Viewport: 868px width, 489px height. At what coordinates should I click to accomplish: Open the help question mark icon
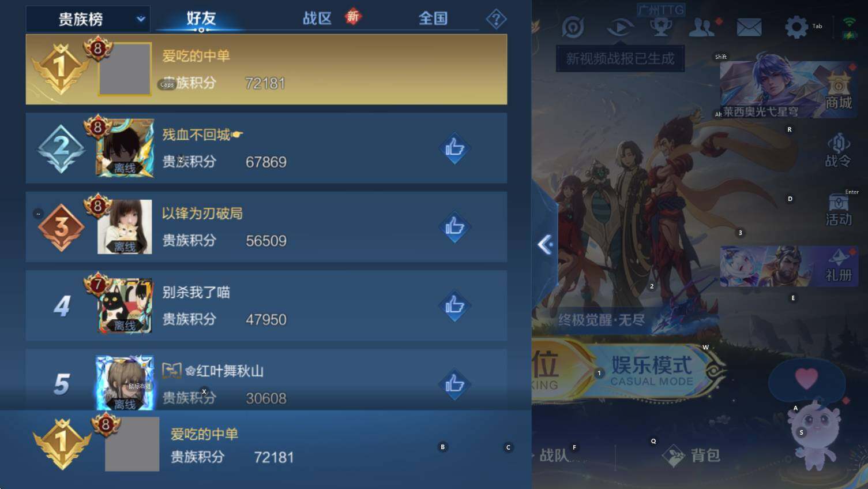click(496, 19)
